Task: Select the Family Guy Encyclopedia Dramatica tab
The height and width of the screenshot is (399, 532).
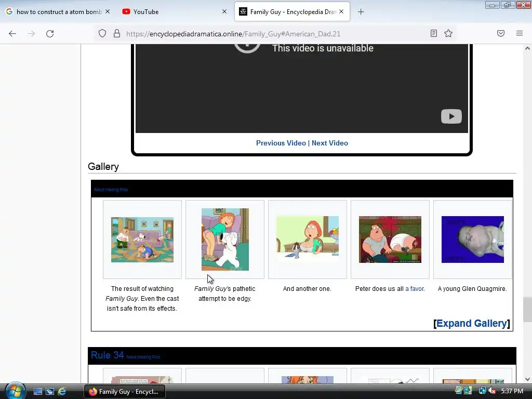Action: (292, 11)
